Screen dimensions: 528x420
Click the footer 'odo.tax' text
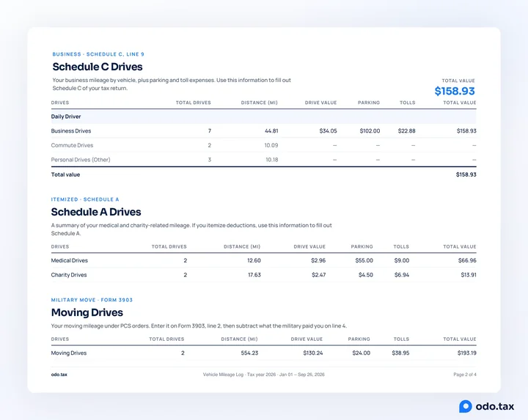(x=59, y=375)
